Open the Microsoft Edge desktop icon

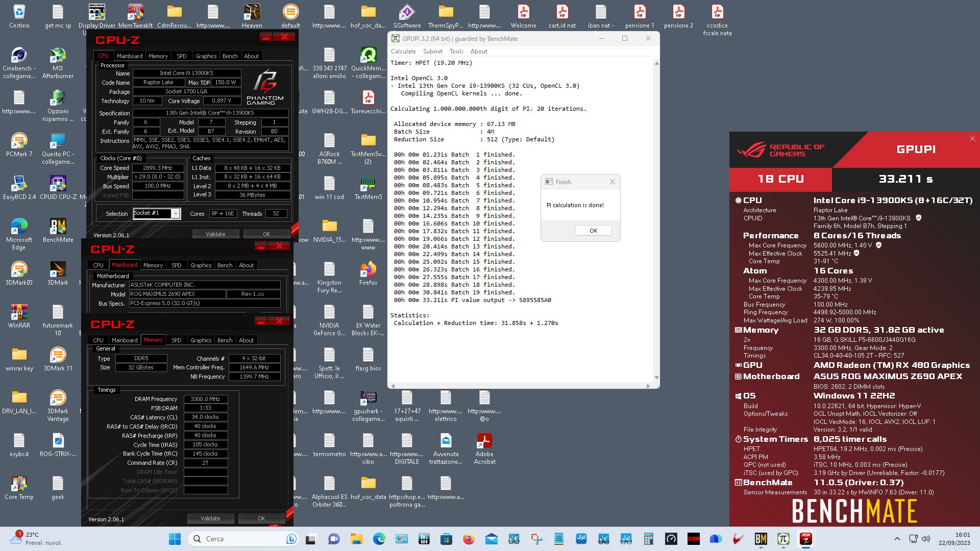coord(19,234)
